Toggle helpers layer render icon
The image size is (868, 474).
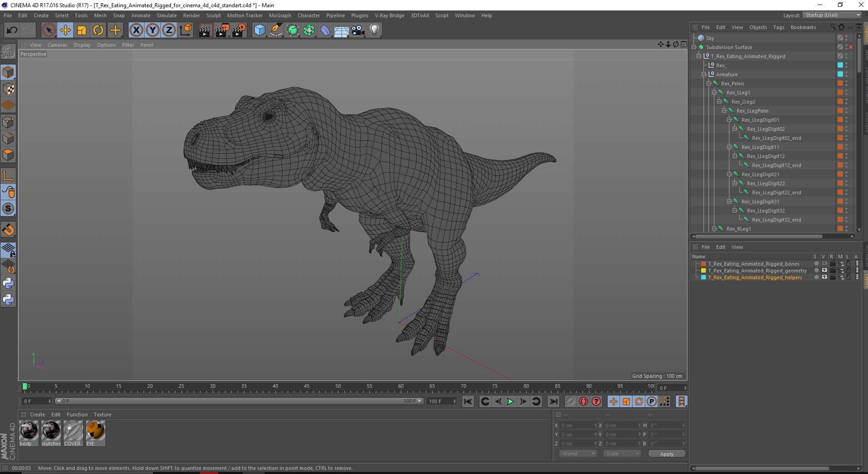pyautogui.click(x=833, y=277)
